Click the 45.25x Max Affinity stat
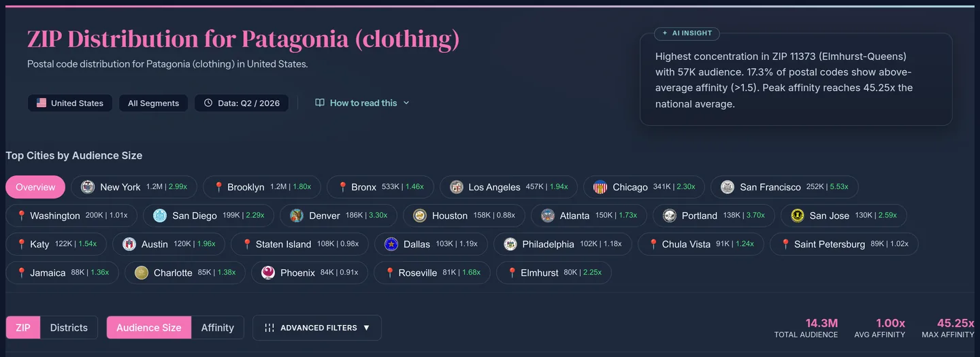Image resolution: width=980 pixels, height=357 pixels. point(948,328)
